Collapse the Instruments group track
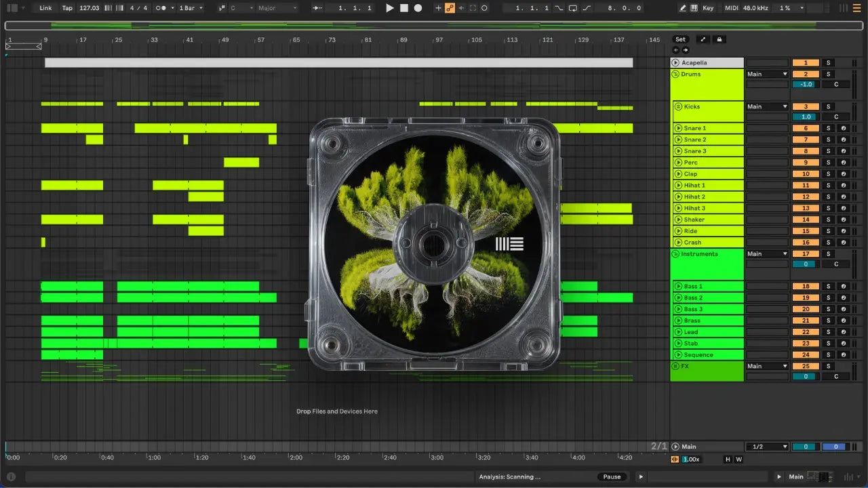Image resolution: width=868 pixels, height=488 pixels. click(x=676, y=254)
